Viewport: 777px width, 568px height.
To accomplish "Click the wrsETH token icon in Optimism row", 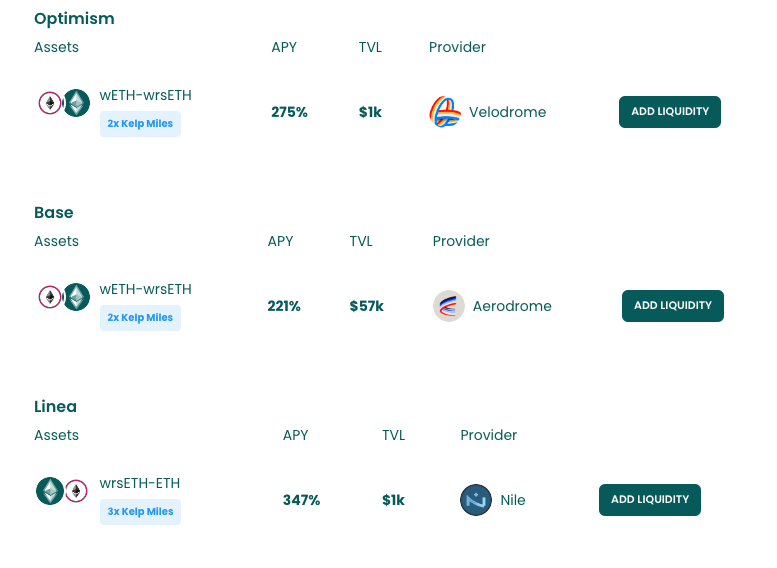I will (x=76, y=103).
